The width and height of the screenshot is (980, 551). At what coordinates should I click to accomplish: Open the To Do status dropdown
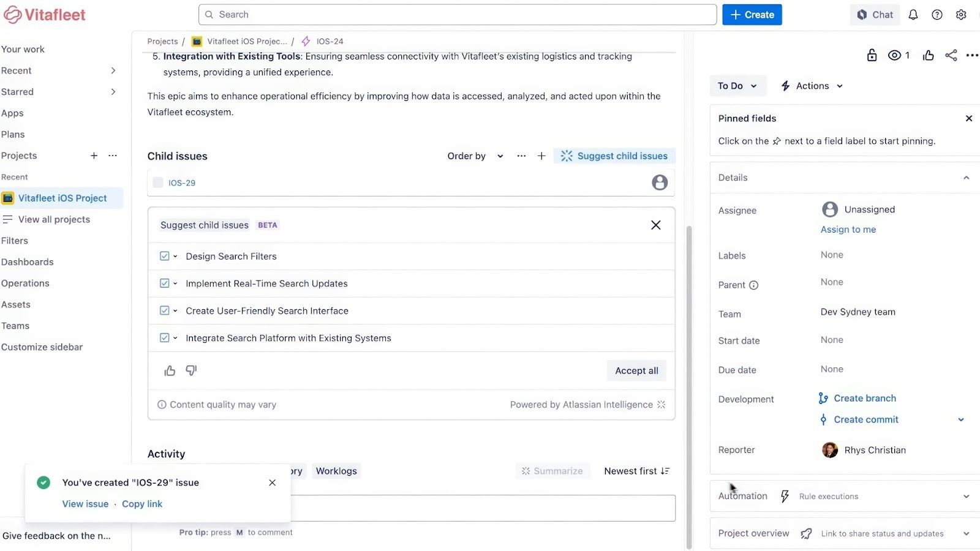click(x=737, y=86)
